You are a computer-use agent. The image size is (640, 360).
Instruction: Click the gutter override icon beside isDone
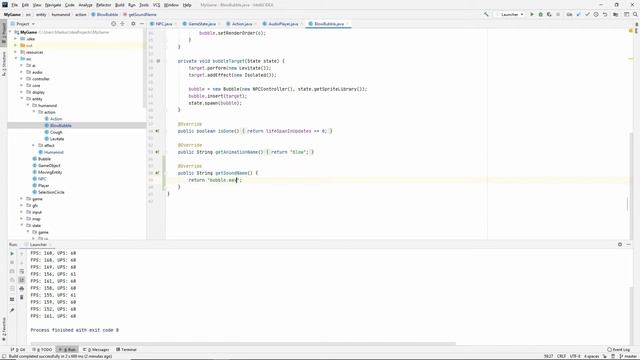pos(158,131)
